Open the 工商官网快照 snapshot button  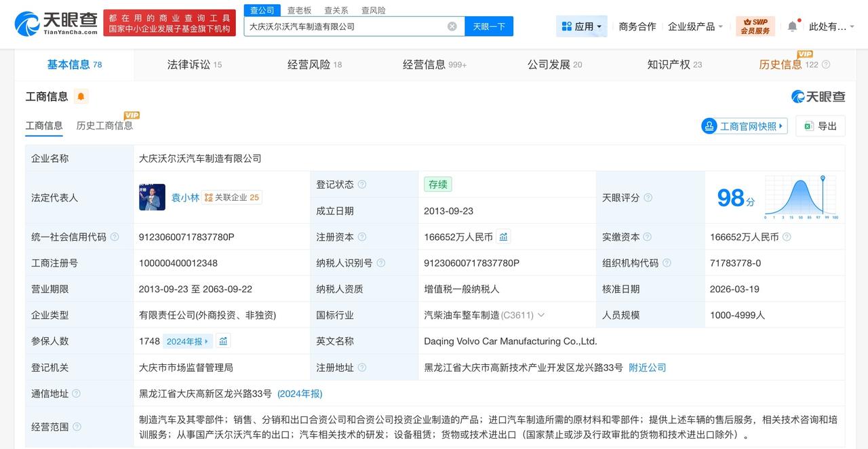point(744,126)
